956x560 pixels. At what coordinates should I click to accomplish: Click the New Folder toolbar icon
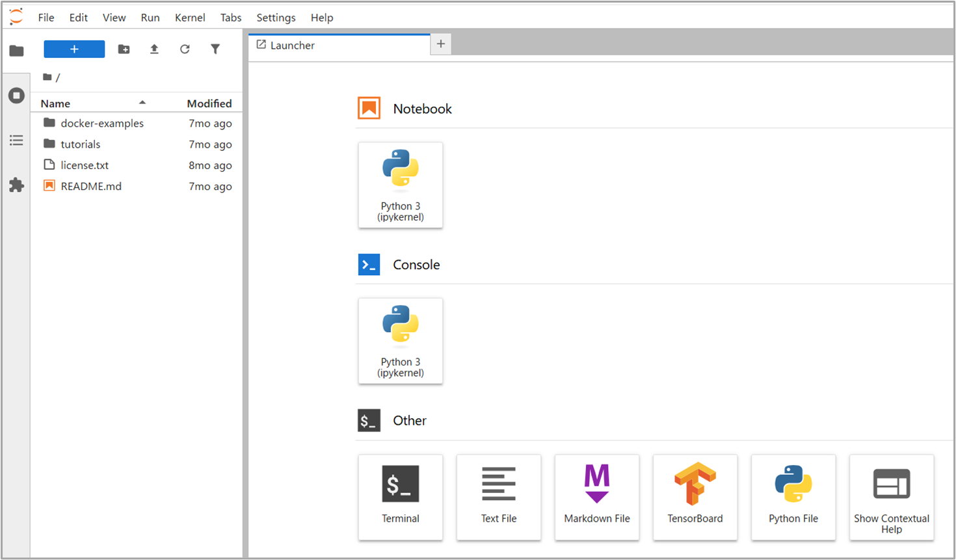(x=124, y=49)
